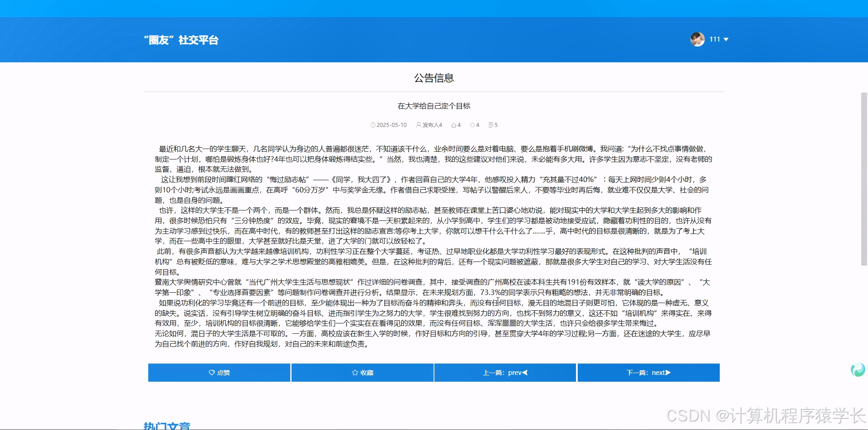868x430 pixels.
Task: Click the 公告信息 page heading
Action: 434,78
